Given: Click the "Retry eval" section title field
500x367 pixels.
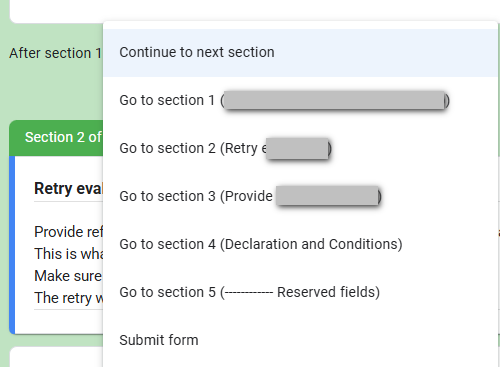Looking at the screenshot, I should pos(68,189).
